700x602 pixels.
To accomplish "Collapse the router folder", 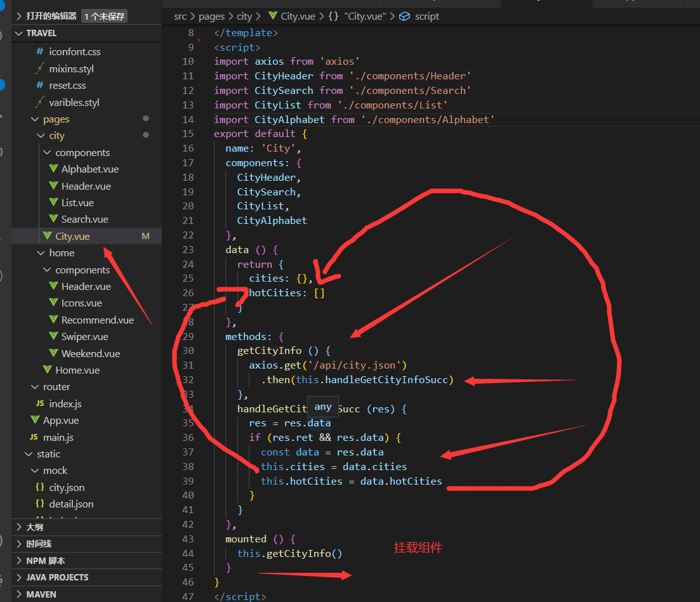I will pos(56,387).
